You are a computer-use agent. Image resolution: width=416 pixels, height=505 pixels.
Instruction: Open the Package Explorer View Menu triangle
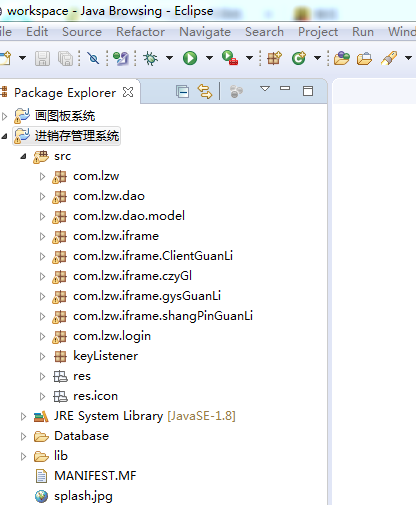pos(265,89)
